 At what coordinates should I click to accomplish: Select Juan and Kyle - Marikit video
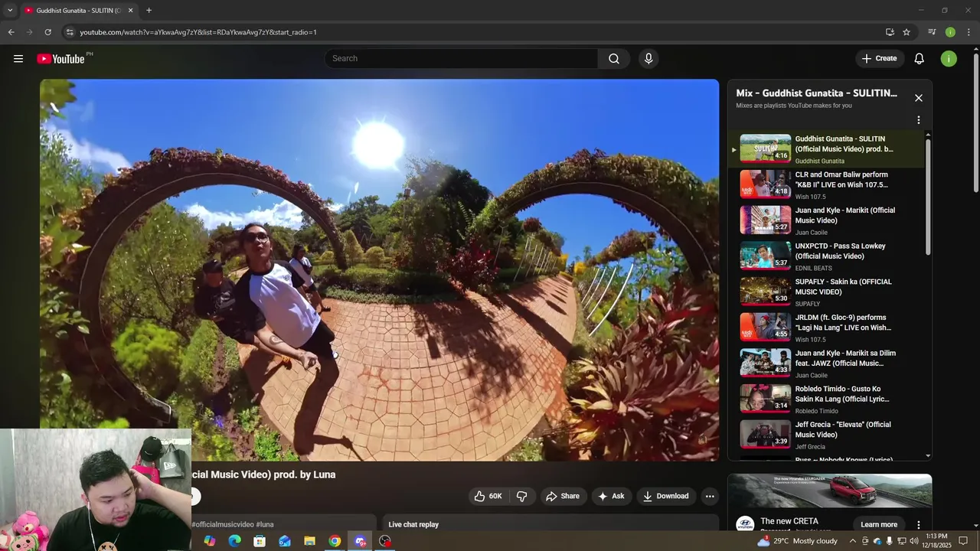827,220
